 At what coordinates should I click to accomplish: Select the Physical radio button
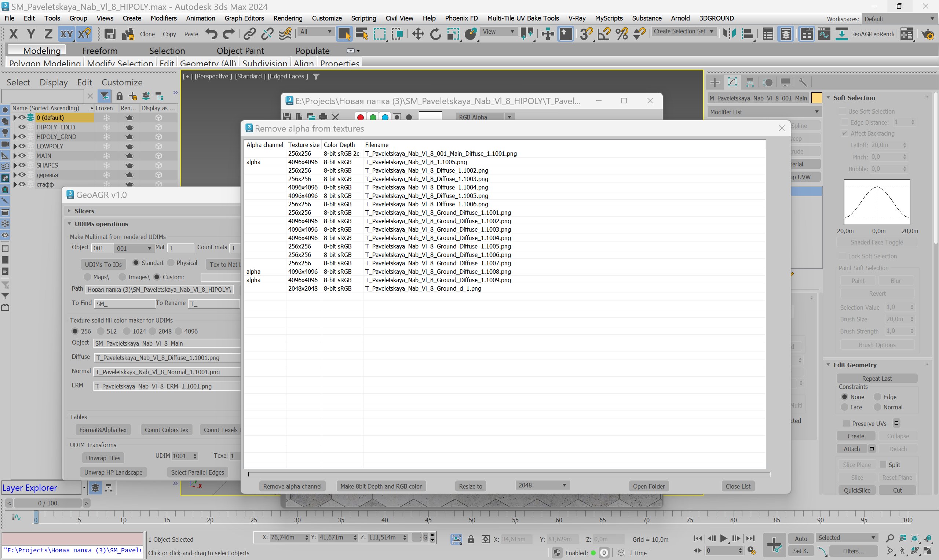pos(171,263)
